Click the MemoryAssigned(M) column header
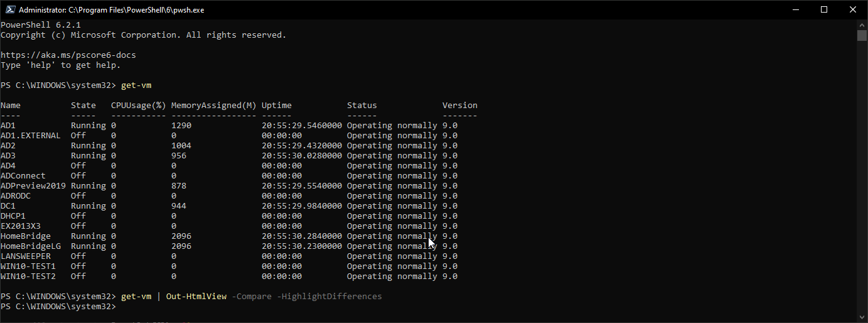Image resolution: width=868 pixels, height=323 pixels. pos(213,106)
